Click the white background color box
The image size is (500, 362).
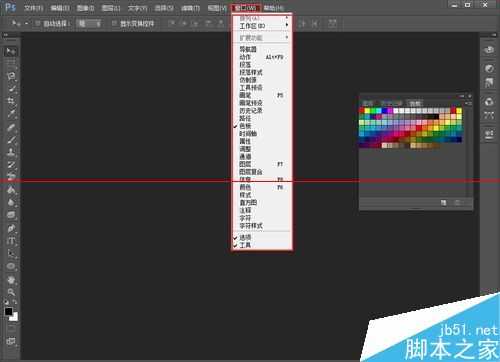point(15,318)
